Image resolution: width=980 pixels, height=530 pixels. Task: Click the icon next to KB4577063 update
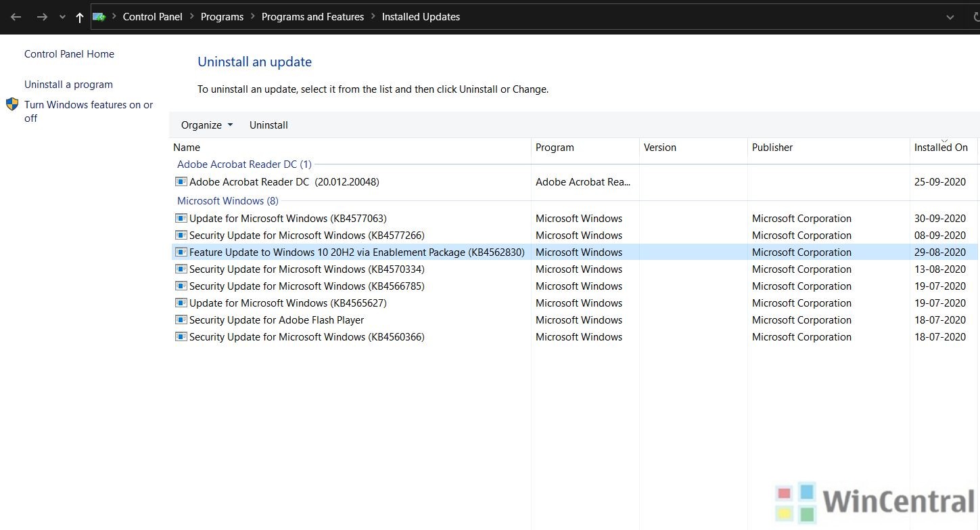click(x=181, y=218)
